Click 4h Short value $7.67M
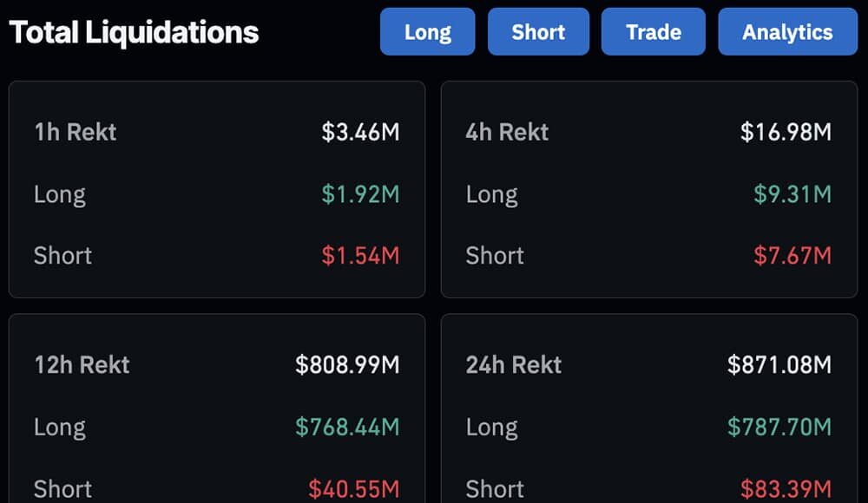868x503 pixels. pyautogui.click(x=792, y=256)
